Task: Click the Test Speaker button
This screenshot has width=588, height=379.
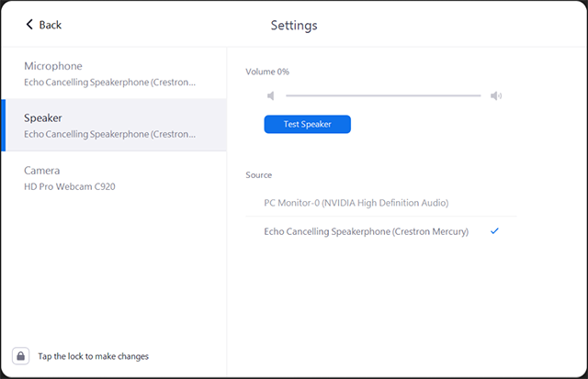Action: pyautogui.click(x=308, y=124)
